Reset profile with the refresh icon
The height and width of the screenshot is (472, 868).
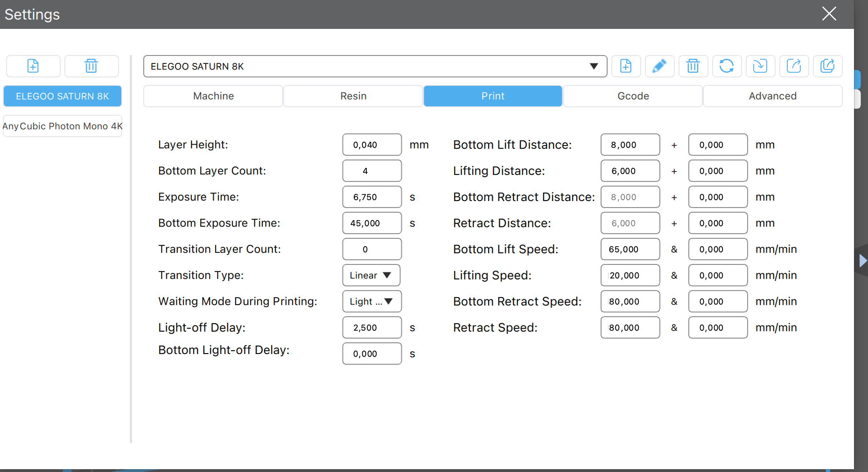[x=727, y=66]
